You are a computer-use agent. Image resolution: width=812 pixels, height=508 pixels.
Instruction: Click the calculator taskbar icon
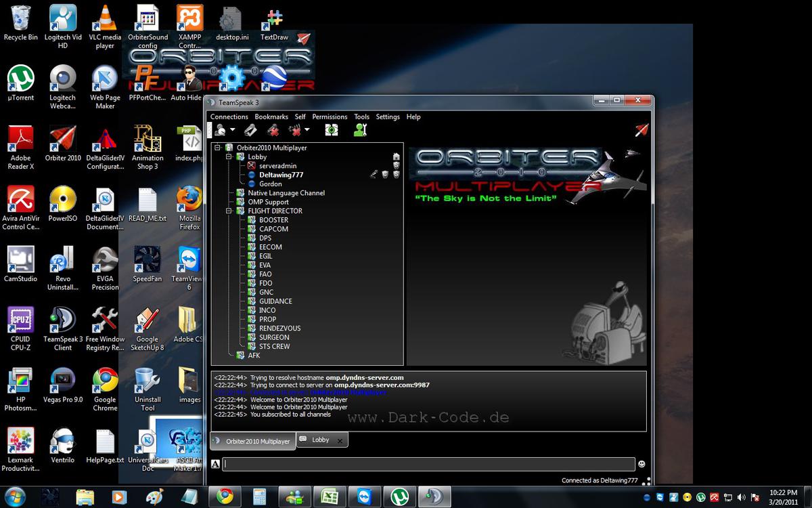259,496
